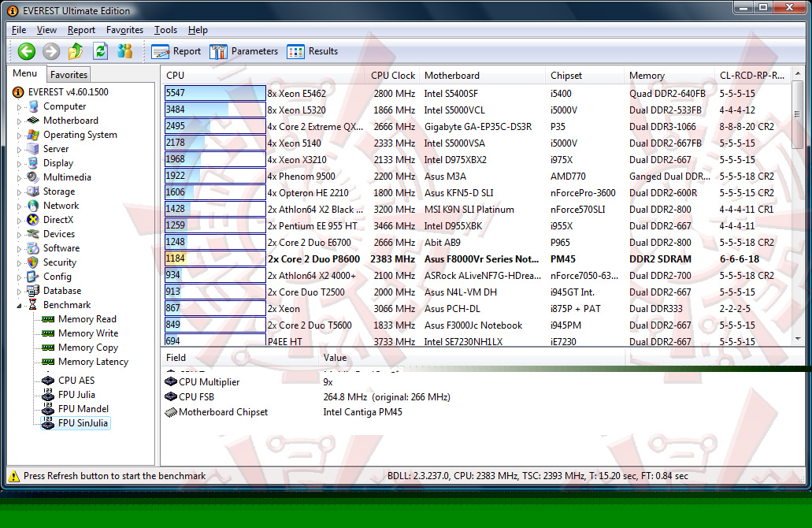Open the Report toolbar button
This screenshot has height=528, width=812.
(176, 51)
